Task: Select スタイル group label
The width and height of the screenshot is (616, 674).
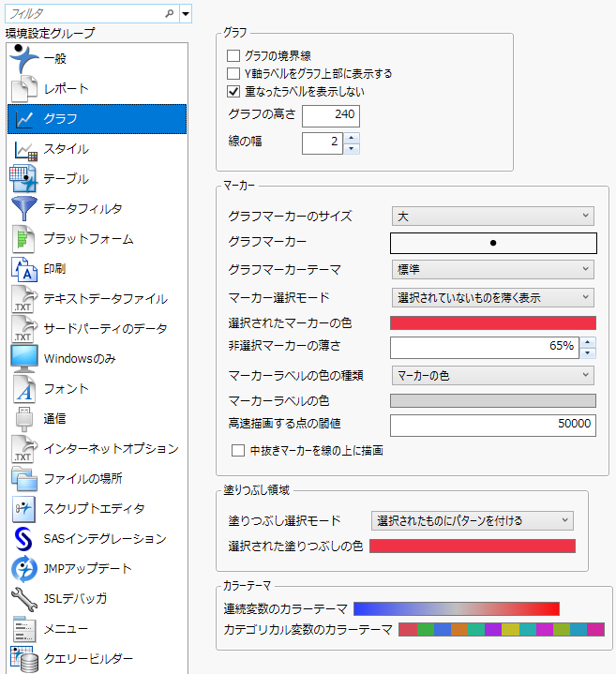Action: 67,149
